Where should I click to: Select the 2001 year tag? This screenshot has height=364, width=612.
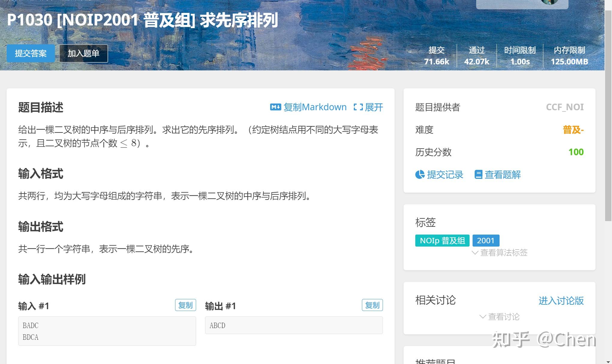click(485, 241)
